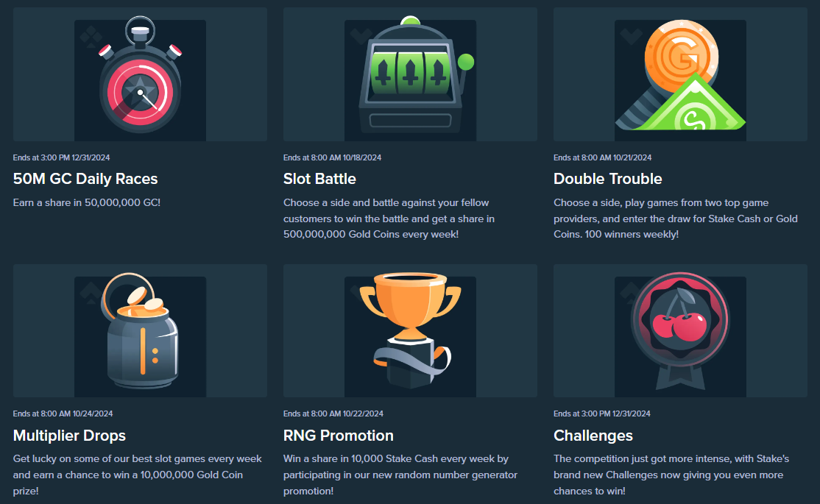Screen dimensions: 820x504
Task: Click the gold coin and cash icon
Action: tap(680, 74)
